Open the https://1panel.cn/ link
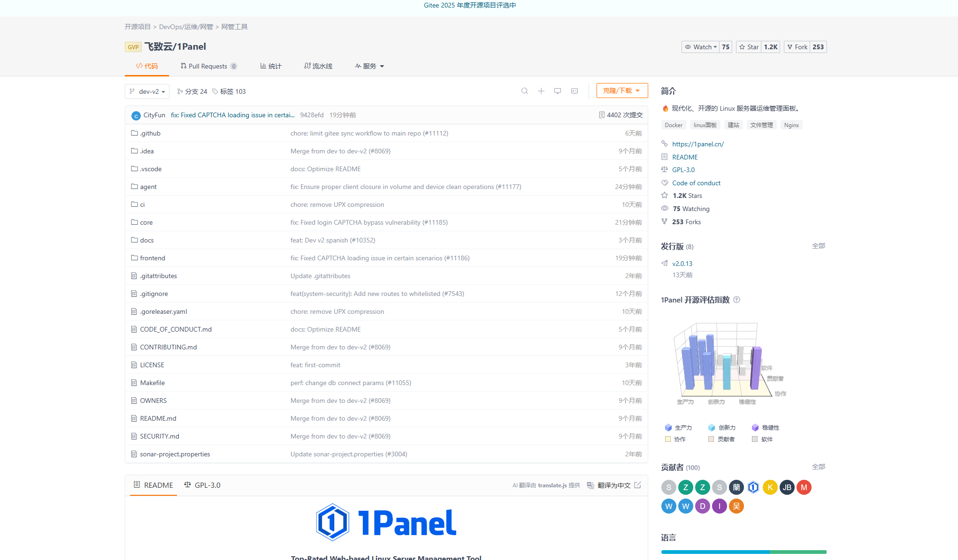The width and height of the screenshot is (958, 560). pos(697,144)
